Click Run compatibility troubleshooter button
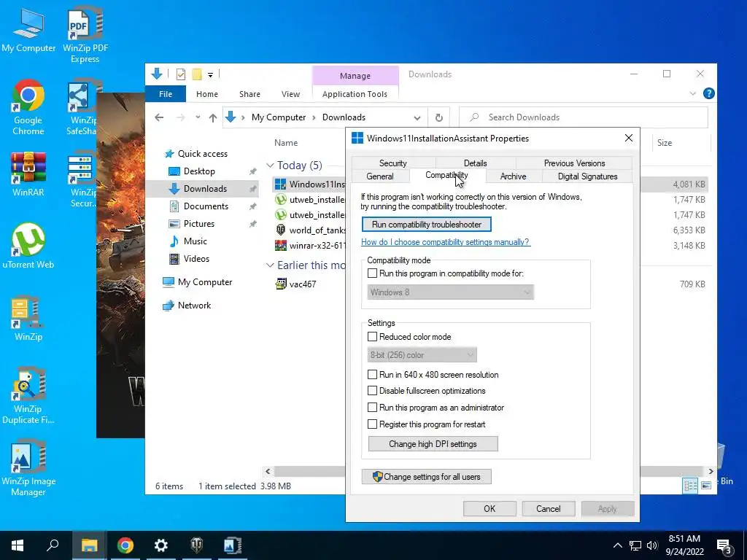The width and height of the screenshot is (747, 560). click(x=426, y=225)
